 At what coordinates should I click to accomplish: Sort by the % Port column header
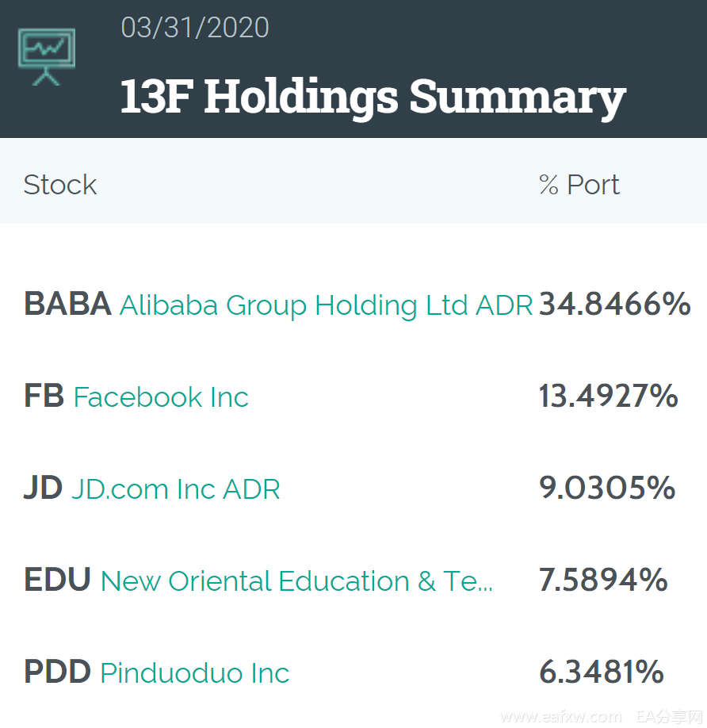[579, 185]
